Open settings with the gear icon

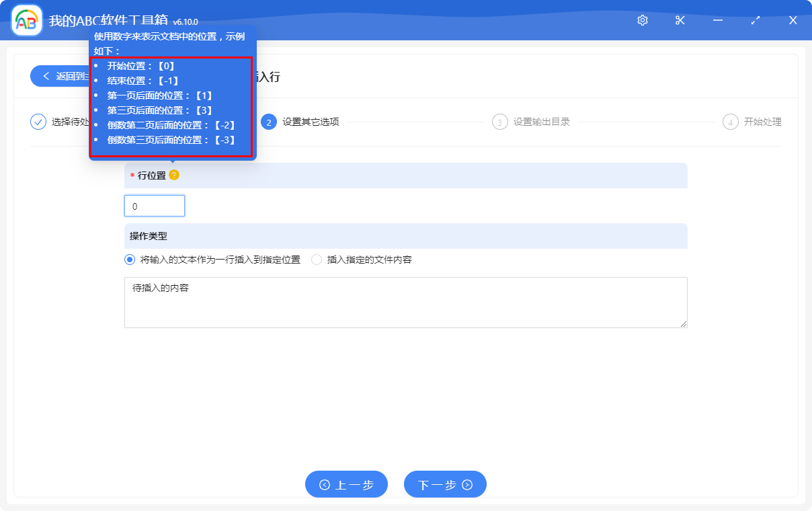[642, 21]
